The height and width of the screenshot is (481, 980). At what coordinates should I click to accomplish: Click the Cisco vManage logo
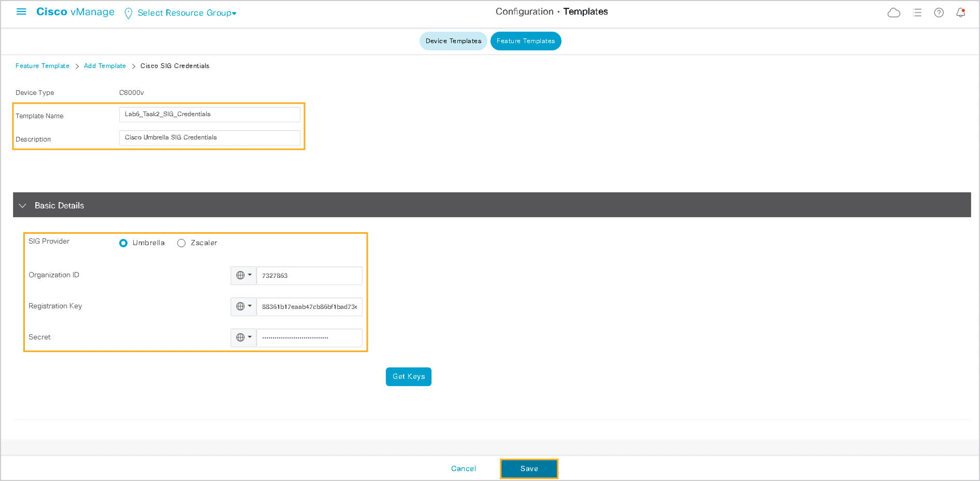(75, 12)
